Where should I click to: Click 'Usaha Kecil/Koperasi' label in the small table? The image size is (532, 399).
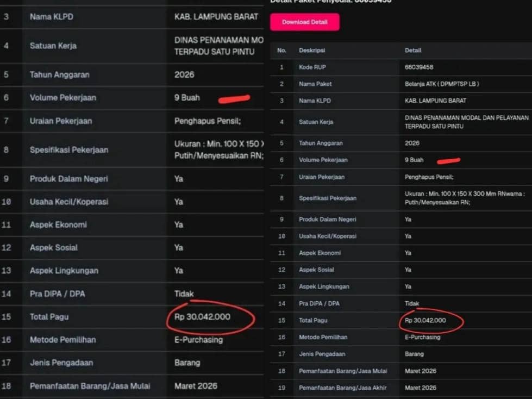pos(328,236)
